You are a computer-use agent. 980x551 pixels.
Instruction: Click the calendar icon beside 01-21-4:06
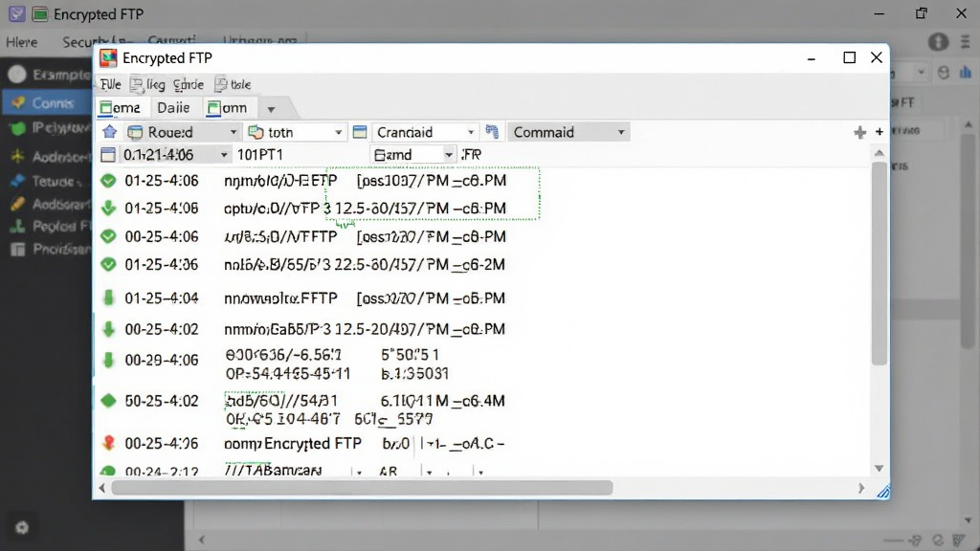[x=108, y=154]
